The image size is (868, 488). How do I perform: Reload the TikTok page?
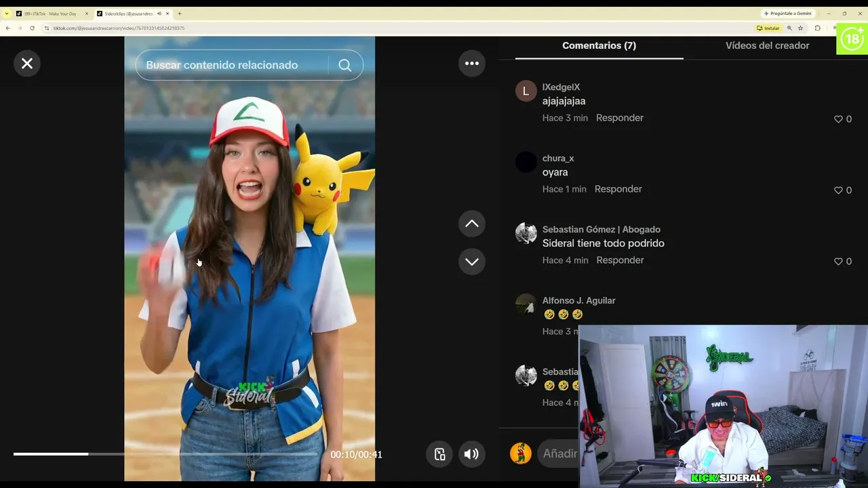point(32,28)
